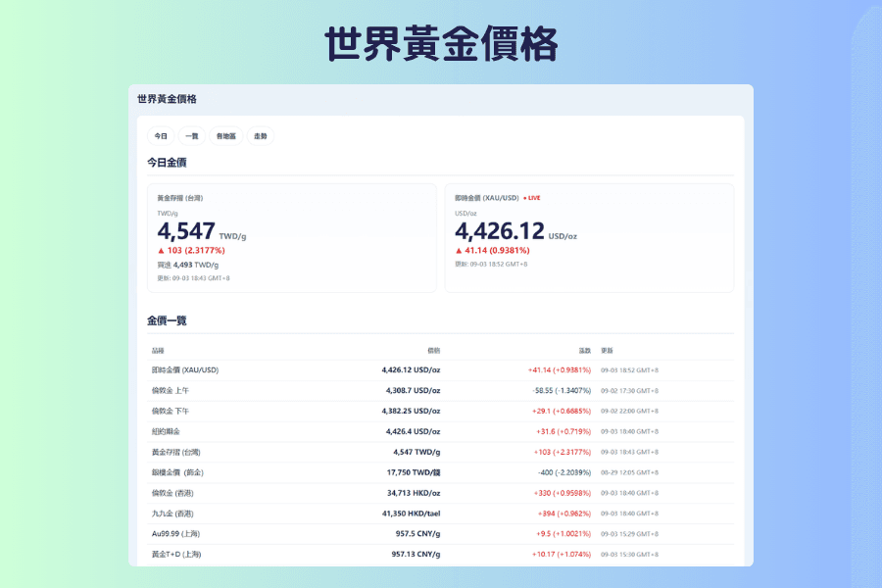The image size is (882, 588).
Task: Click the 957.13 CNY/g price cell
Action: [x=416, y=555]
